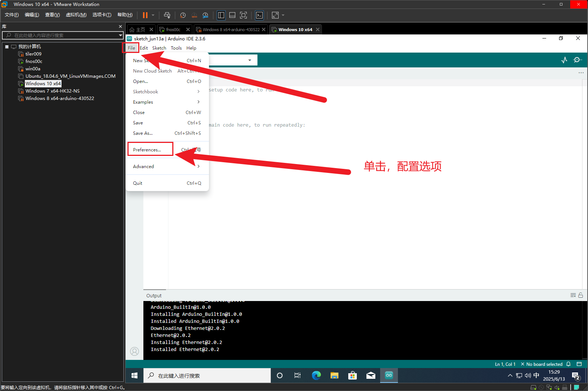Open VMware 虚拟机(M) menu
The image size is (588, 391).
pyautogui.click(x=76, y=15)
